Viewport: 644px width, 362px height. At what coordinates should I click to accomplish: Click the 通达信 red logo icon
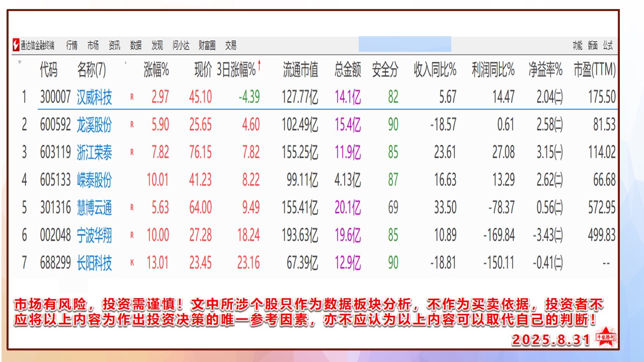coord(16,45)
